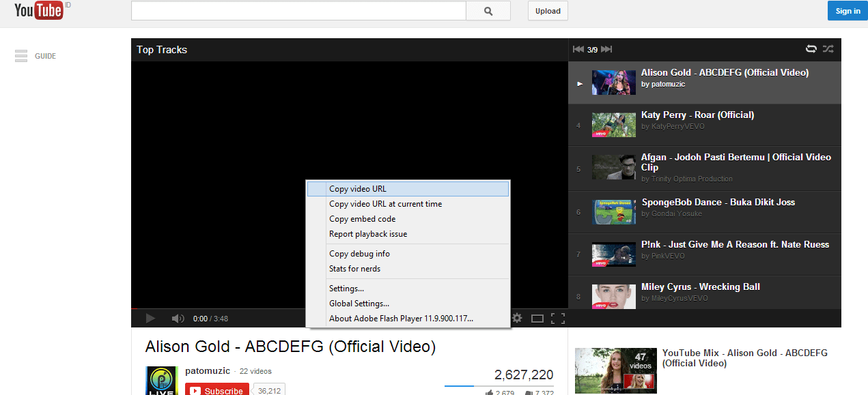868x395 pixels.
Task: Select Copy video URL menu item
Action: (408, 189)
